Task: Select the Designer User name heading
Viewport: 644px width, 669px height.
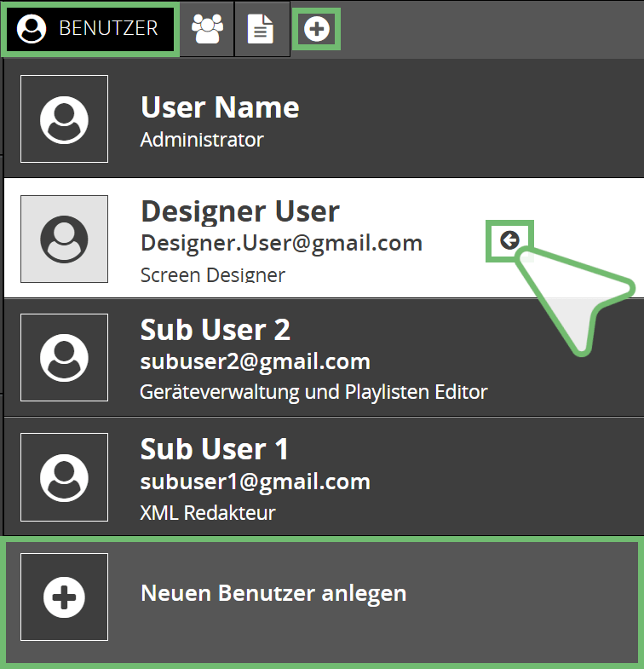Action: [x=239, y=211]
